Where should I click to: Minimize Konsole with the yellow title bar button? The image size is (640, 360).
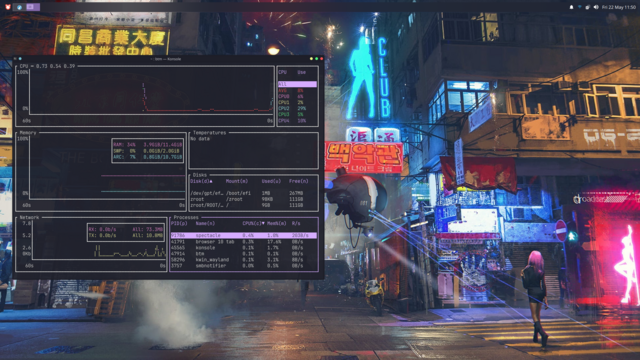[x=311, y=59]
